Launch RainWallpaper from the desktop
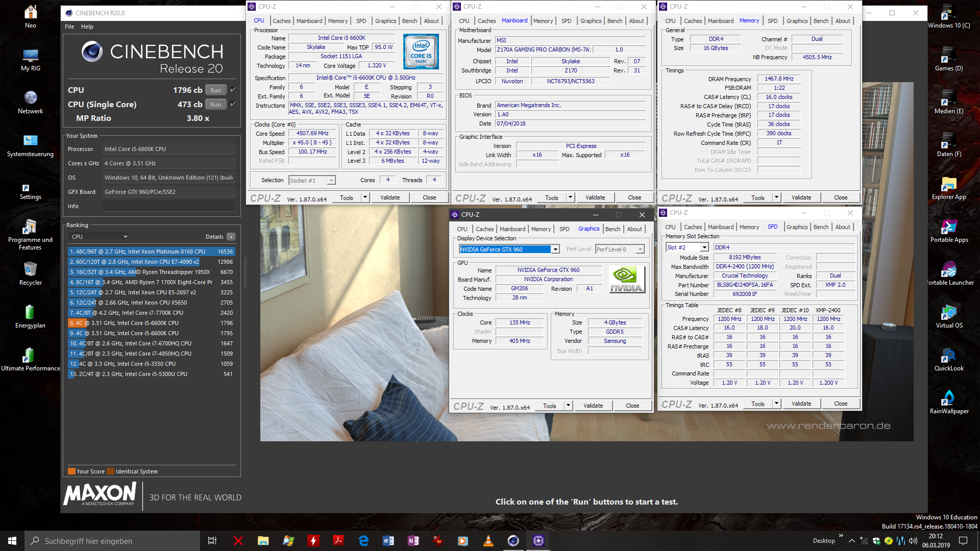This screenshot has height=551, width=980. (x=949, y=400)
